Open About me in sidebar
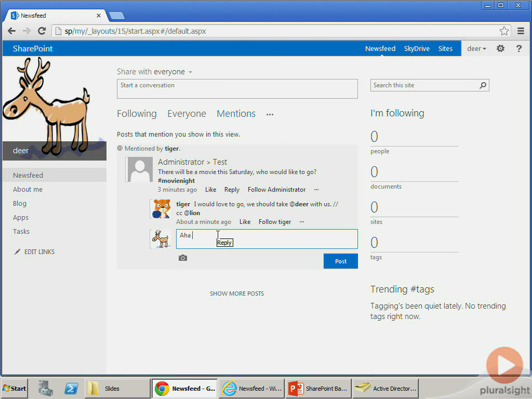The height and width of the screenshot is (399, 532). pyautogui.click(x=28, y=189)
